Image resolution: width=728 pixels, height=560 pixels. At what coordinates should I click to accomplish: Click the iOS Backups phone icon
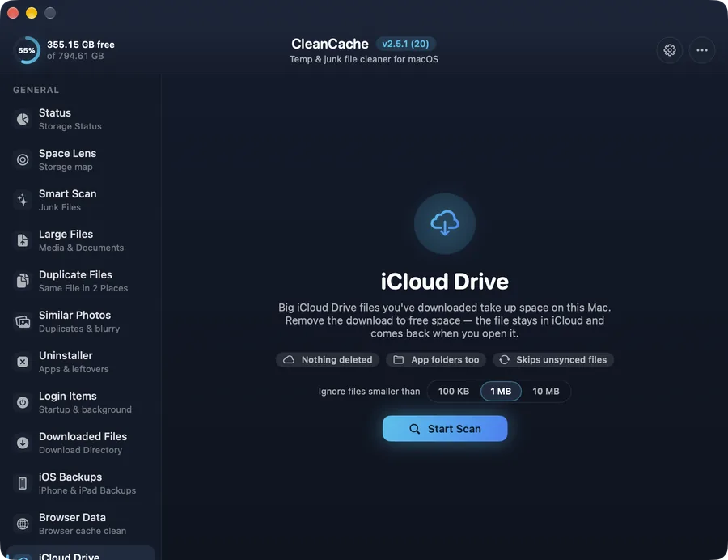(x=23, y=483)
